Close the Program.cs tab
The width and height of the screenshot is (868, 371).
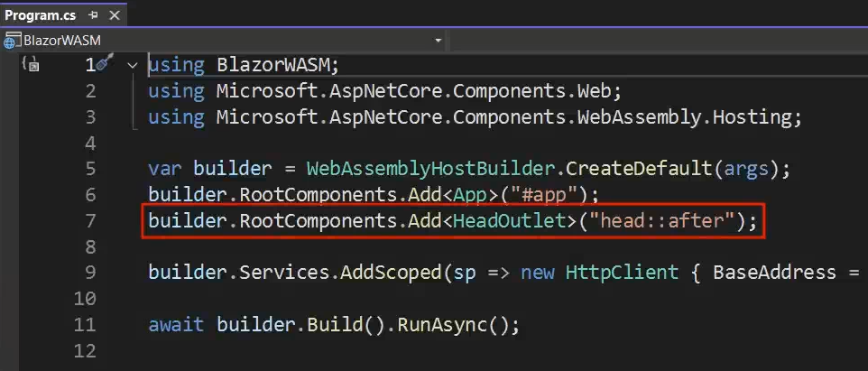pyautogui.click(x=115, y=15)
